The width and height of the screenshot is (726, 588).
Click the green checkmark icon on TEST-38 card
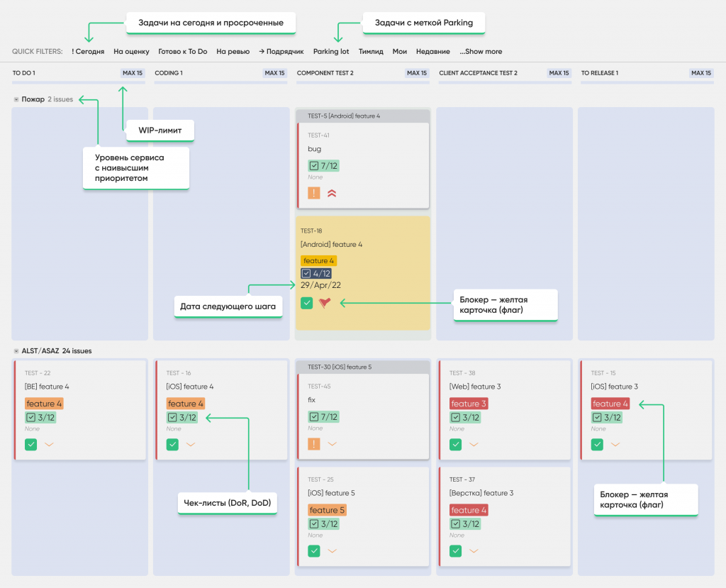(456, 445)
